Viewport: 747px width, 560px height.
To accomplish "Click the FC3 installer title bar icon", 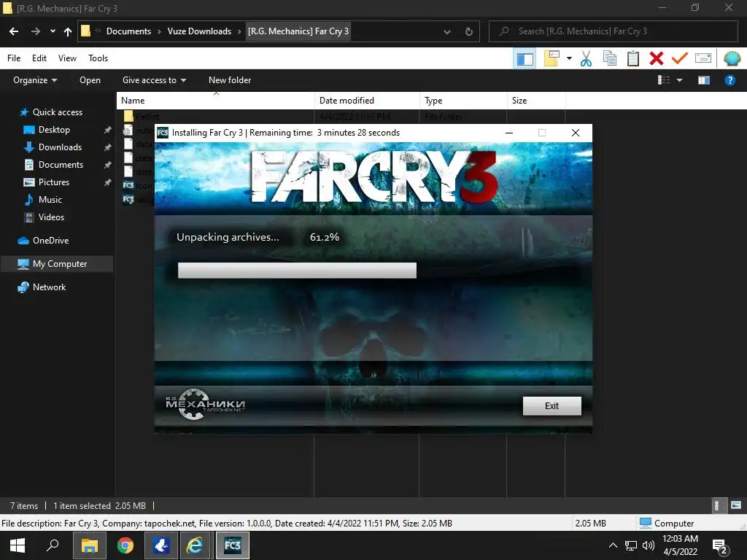I will pyautogui.click(x=163, y=133).
